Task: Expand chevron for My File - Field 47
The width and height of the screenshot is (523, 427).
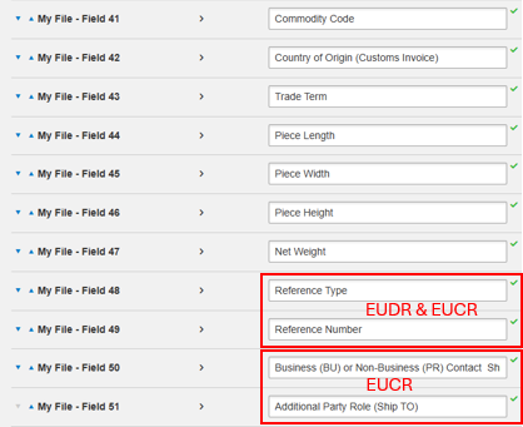Action: coord(201,252)
